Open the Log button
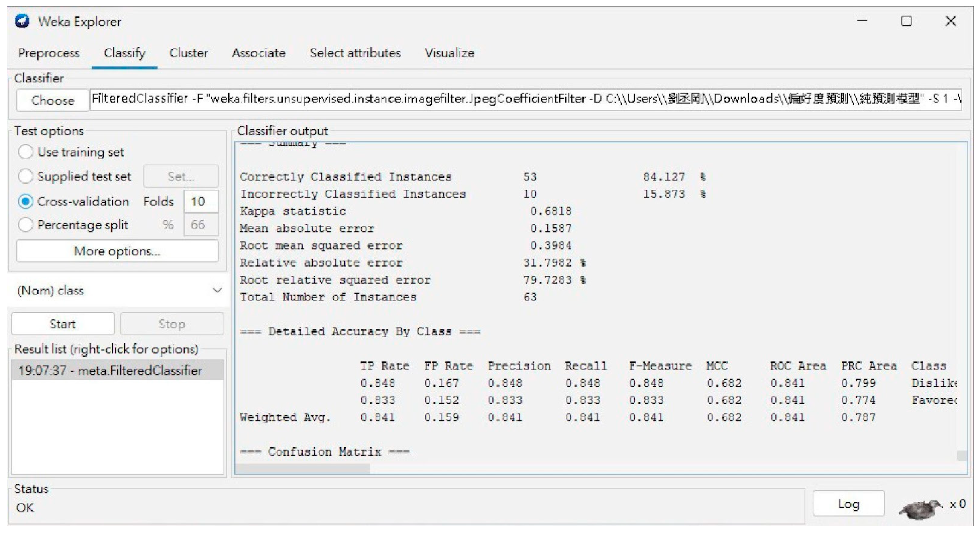 pyautogui.click(x=848, y=504)
